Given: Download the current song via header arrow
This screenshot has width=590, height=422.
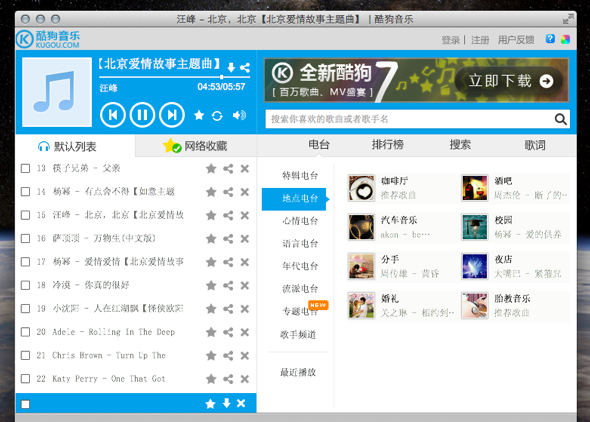Looking at the screenshot, I should pyautogui.click(x=231, y=68).
